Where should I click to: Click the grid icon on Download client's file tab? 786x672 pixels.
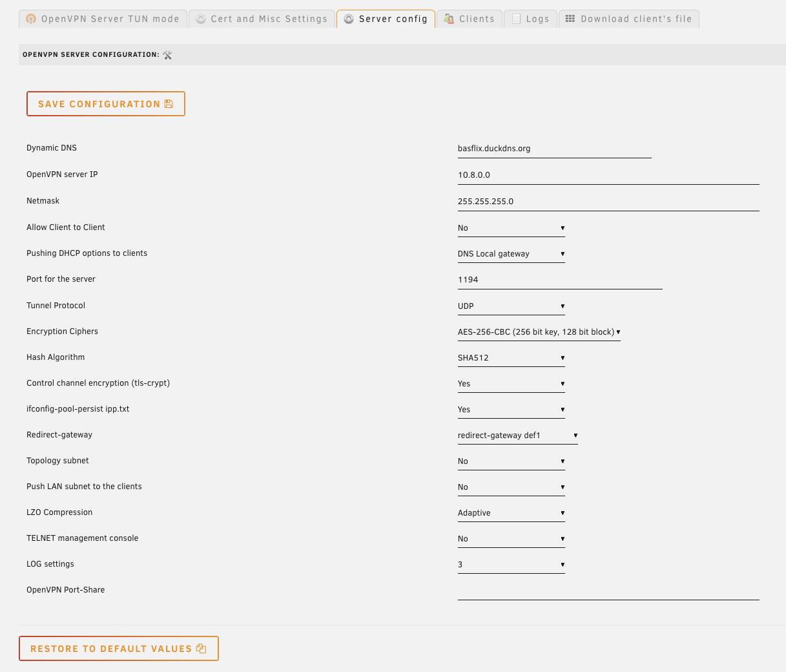pyautogui.click(x=570, y=19)
